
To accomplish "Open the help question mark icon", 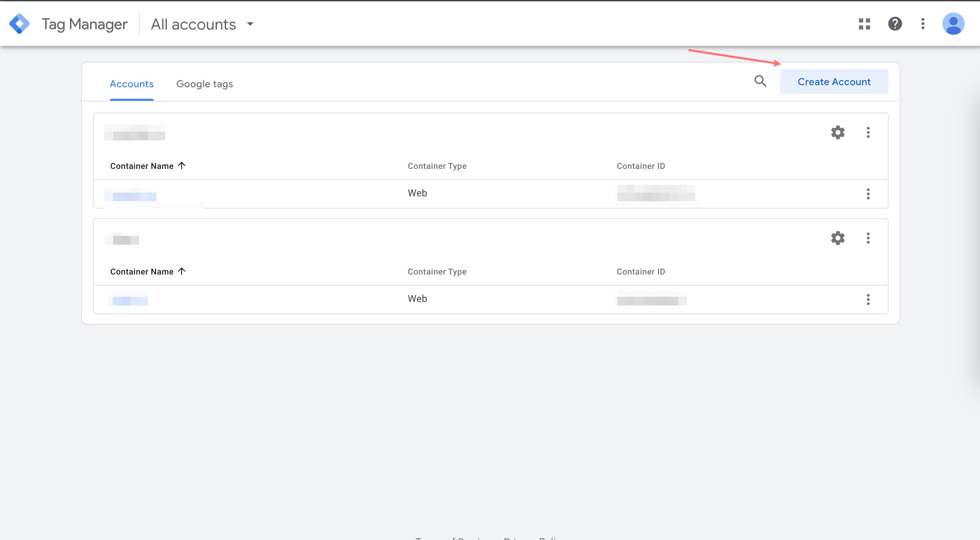I will click(895, 24).
